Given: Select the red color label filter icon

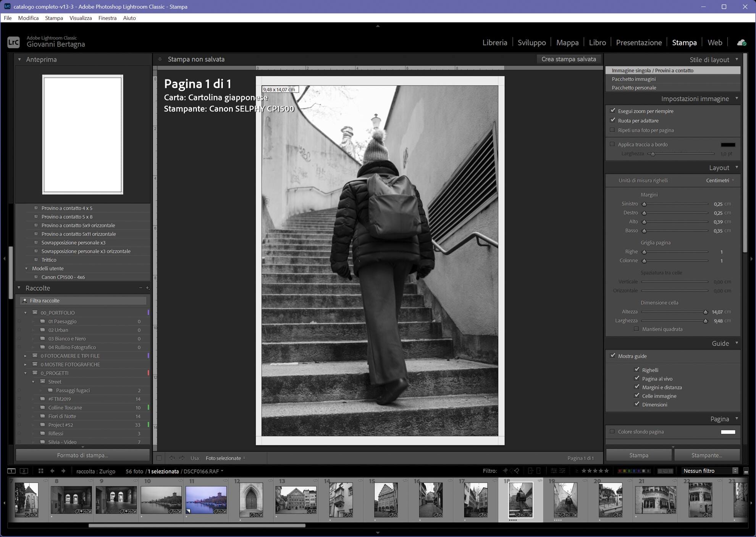Looking at the screenshot, I should pos(620,471).
